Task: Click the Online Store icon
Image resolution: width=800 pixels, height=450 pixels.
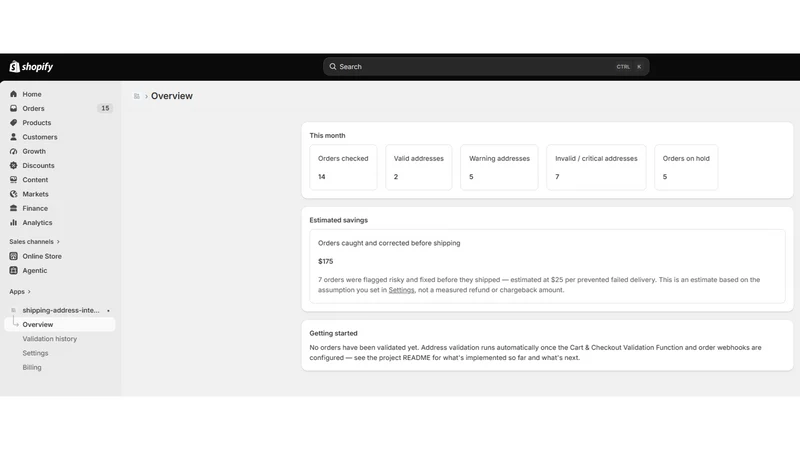Action: (x=13, y=256)
